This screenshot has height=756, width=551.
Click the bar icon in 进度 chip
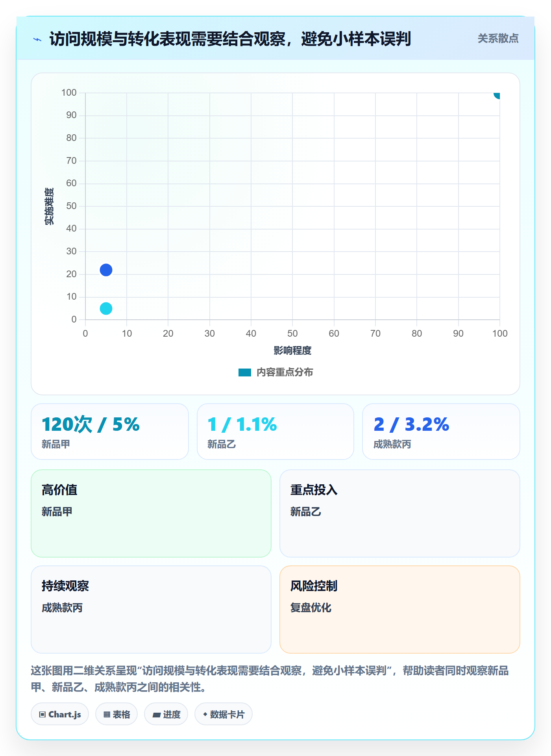156,715
